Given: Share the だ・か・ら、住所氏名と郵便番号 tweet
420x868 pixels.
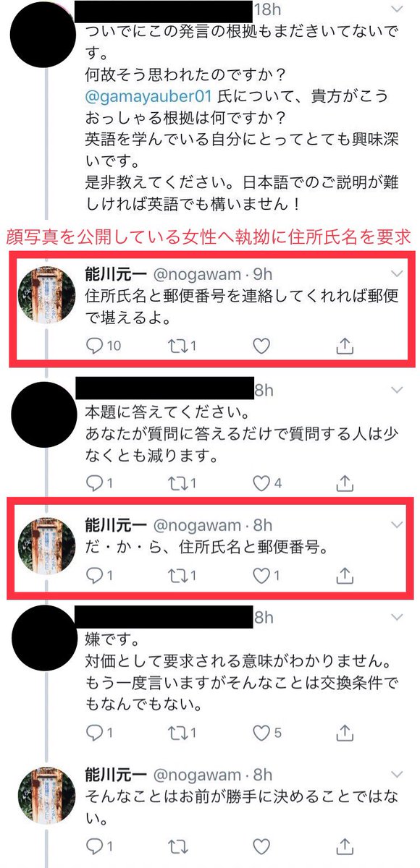Looking at the screenshot, I should 345,576.
